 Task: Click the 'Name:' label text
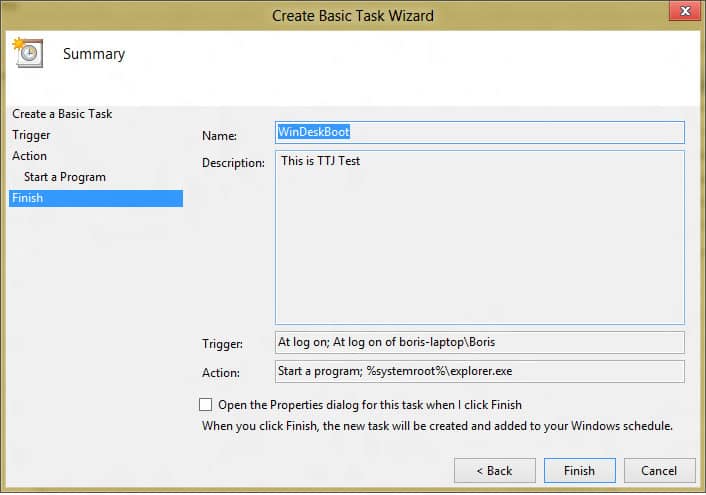[219, 134]
